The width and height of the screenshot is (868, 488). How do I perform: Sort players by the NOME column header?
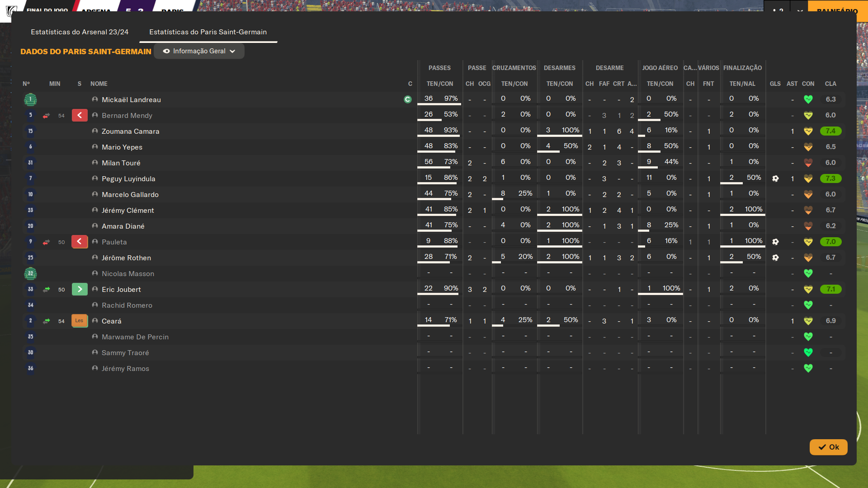(x=99, y=84)
